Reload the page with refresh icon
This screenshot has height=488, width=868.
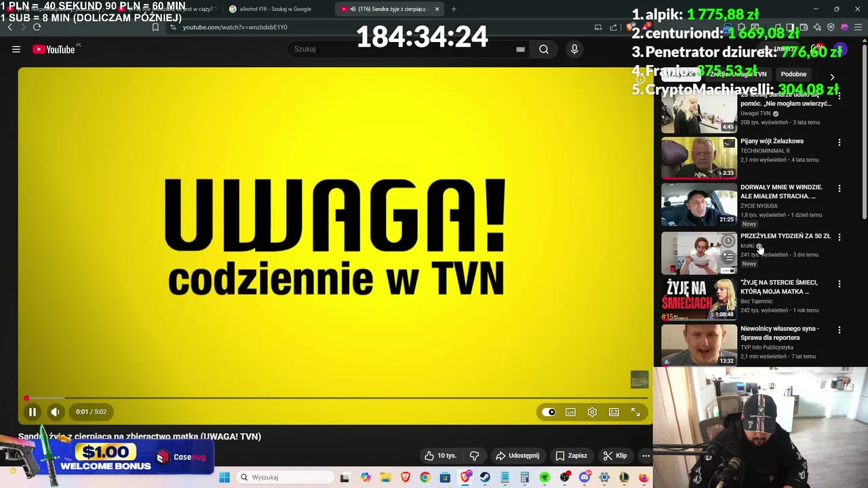click(37, 27)
